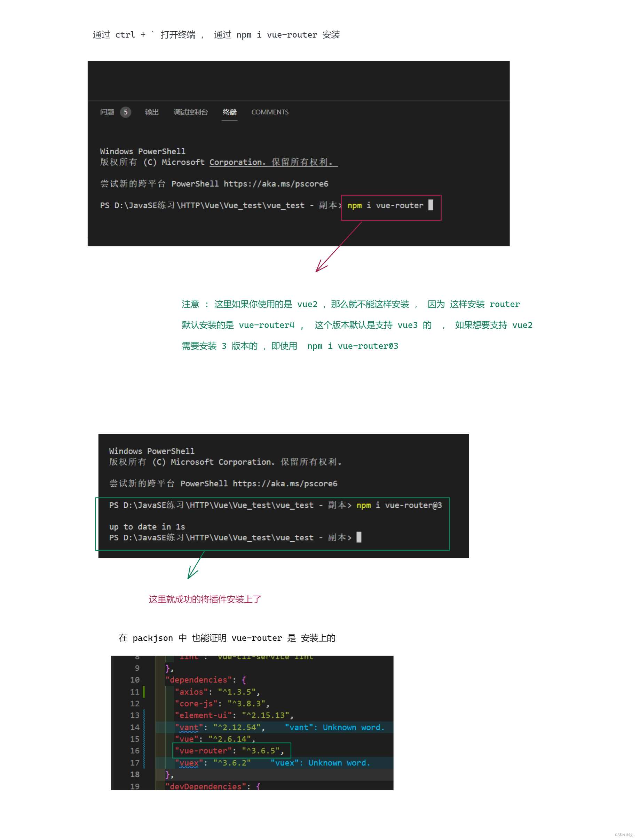Open the COMMENTS tab

coord(270,112)
